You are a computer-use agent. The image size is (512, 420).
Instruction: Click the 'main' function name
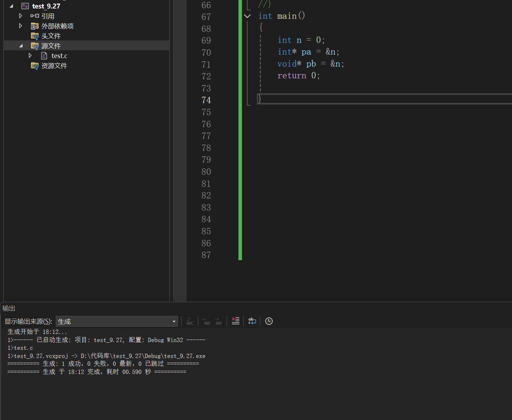coord(287,16)
